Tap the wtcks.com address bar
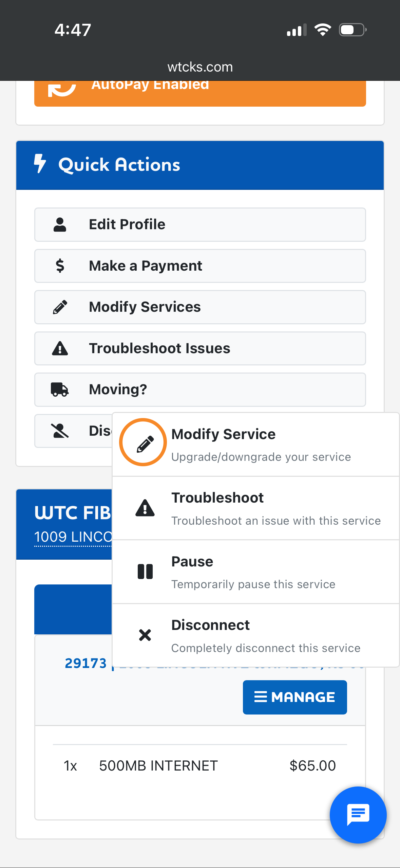The width and height of the screenshot is (400, 868). coord(200,67)
